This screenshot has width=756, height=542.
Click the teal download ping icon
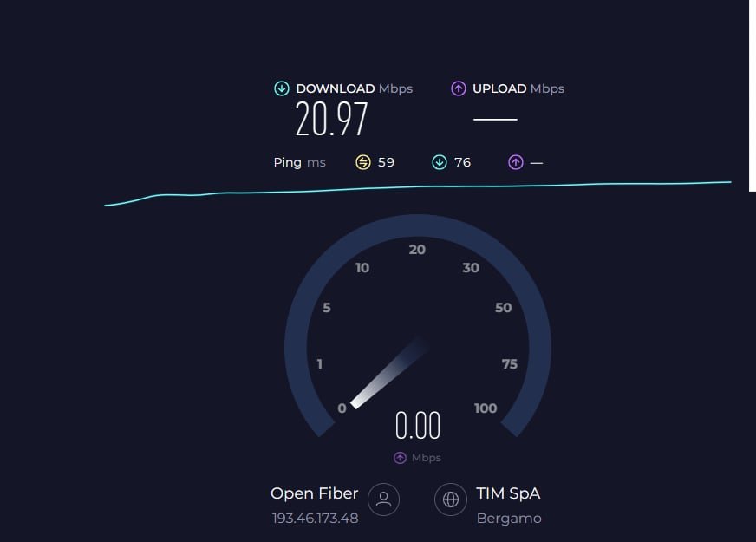coord(440,162)
